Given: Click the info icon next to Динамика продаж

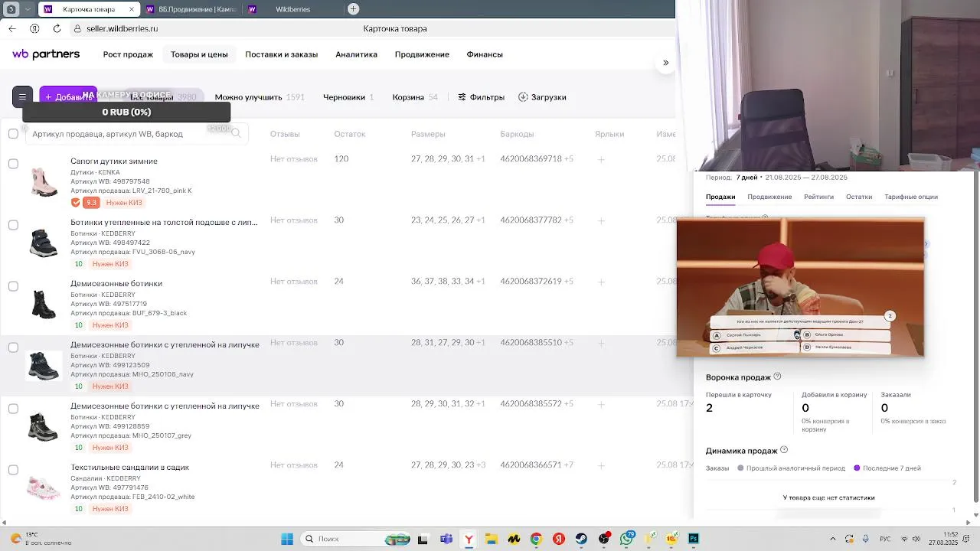Looking at the screenshot, I should click(783, 450).
